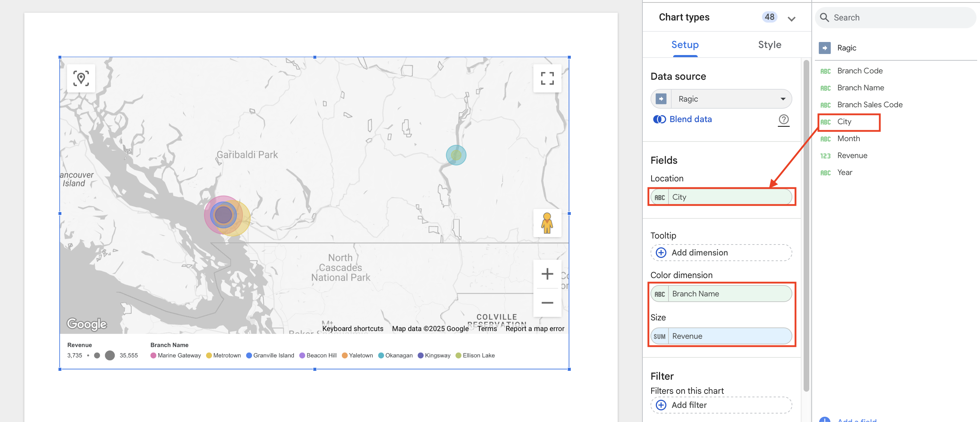Click the ABC type icon of Location City
980x422 pixels.
coord(660,198)
